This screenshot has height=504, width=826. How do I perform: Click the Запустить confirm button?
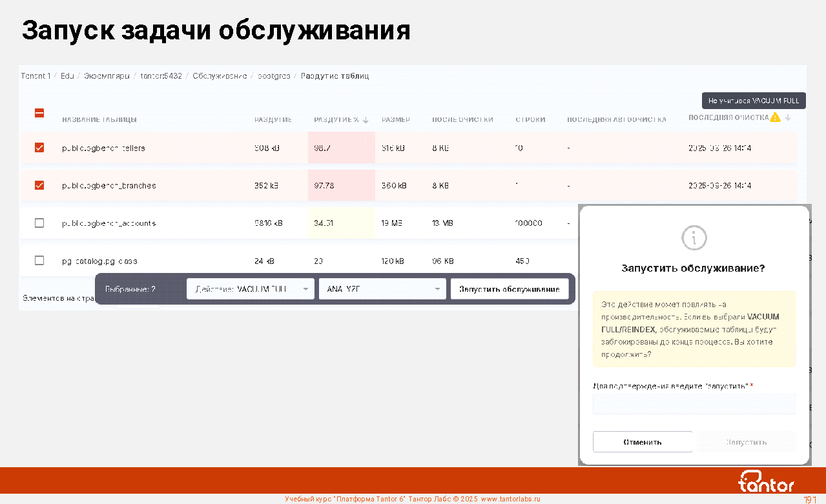pos(746,442)
